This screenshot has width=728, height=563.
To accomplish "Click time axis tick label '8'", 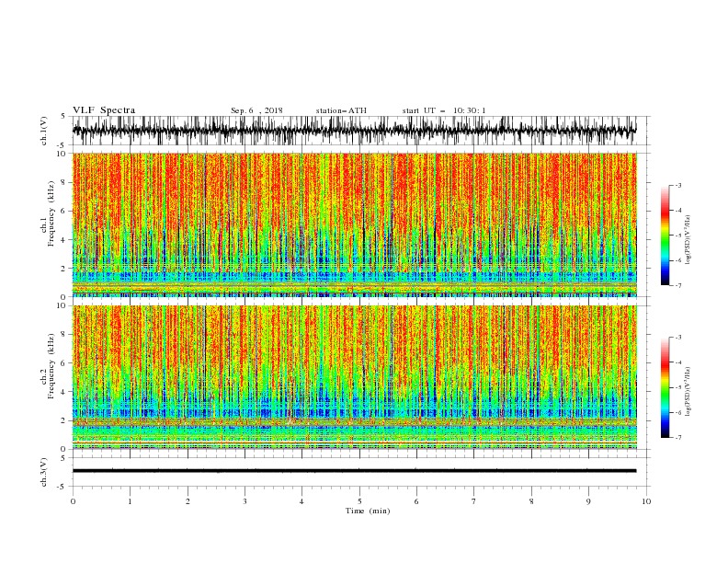I will coord(531,501).
